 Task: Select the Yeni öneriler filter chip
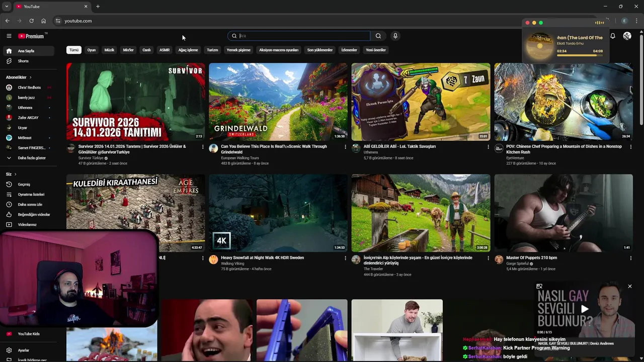(376, 50)
